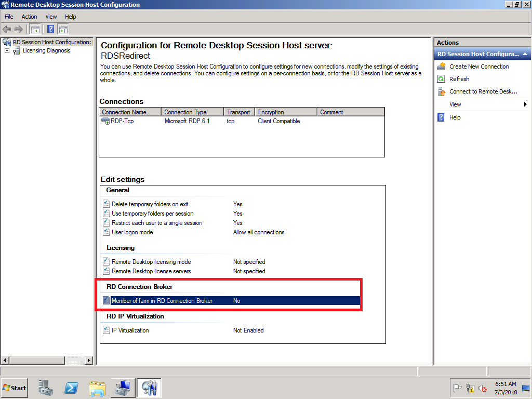Open the toolbar Help question-mark icon

[x=50, y=30]
